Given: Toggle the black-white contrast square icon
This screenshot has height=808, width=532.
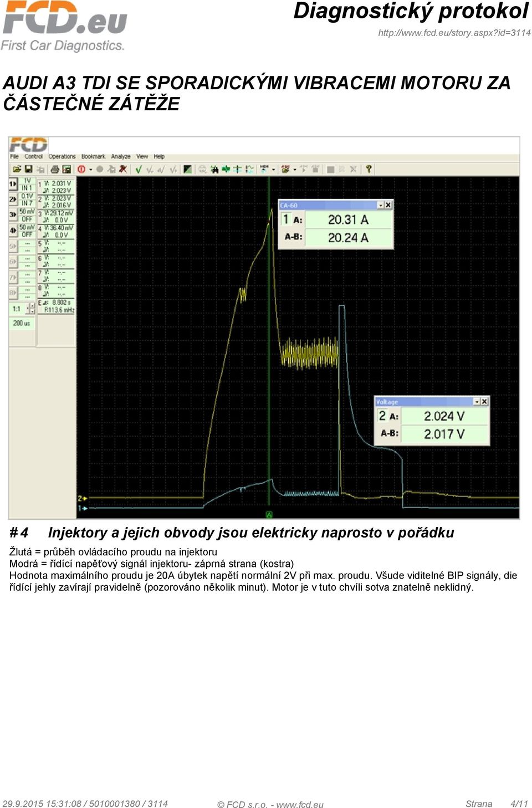Looking at the screenshot, I should 187,169.
